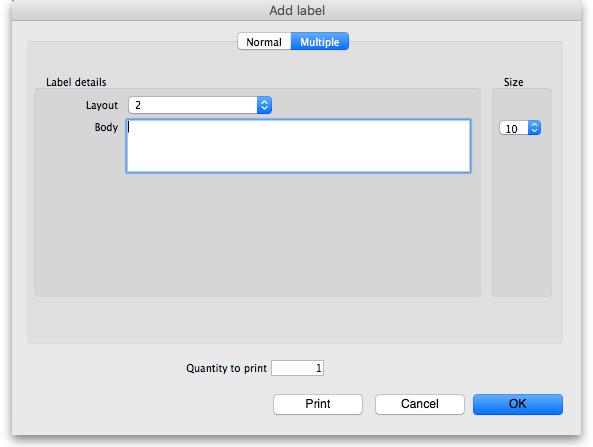Image resolution: width=593 pixels, height=447 pixels.
Task: Click the Quantity to print label
Action: click(x=226, y=368)
